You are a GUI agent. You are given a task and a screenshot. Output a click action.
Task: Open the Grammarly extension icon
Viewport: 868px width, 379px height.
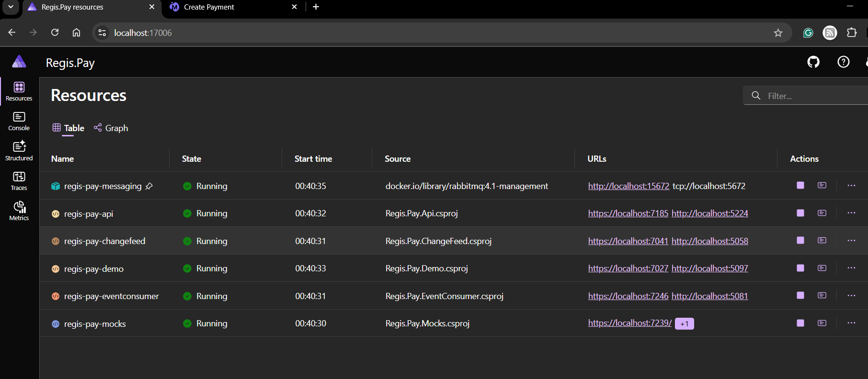pyautogui.click(x=808, y=33)
